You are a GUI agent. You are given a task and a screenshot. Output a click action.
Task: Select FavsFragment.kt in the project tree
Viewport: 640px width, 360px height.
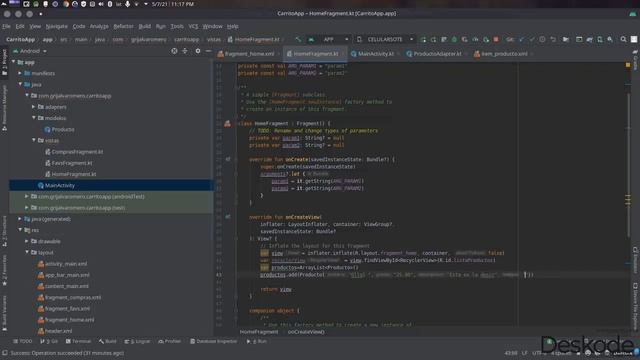coord(68,163)
